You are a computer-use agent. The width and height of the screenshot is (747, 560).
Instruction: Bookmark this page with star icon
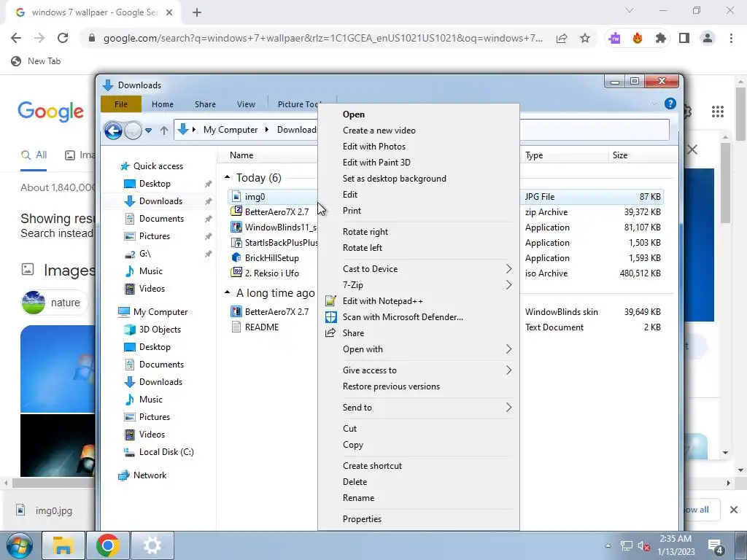(x=585, y=38)
